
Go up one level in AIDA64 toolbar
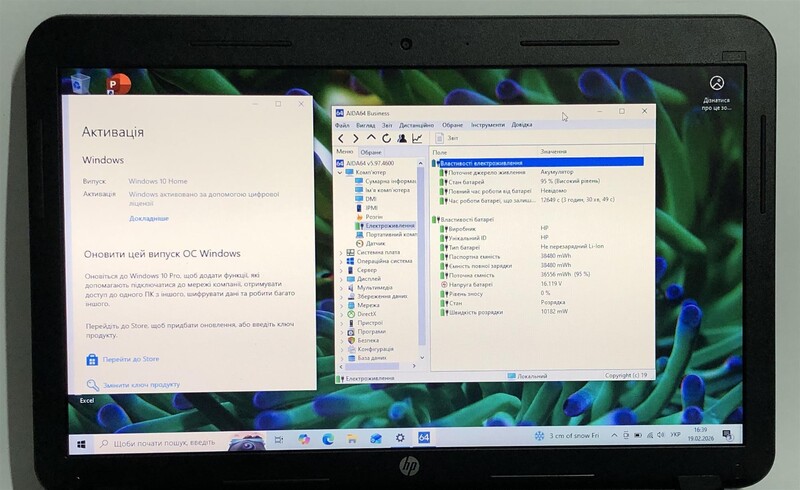(371, 138)
